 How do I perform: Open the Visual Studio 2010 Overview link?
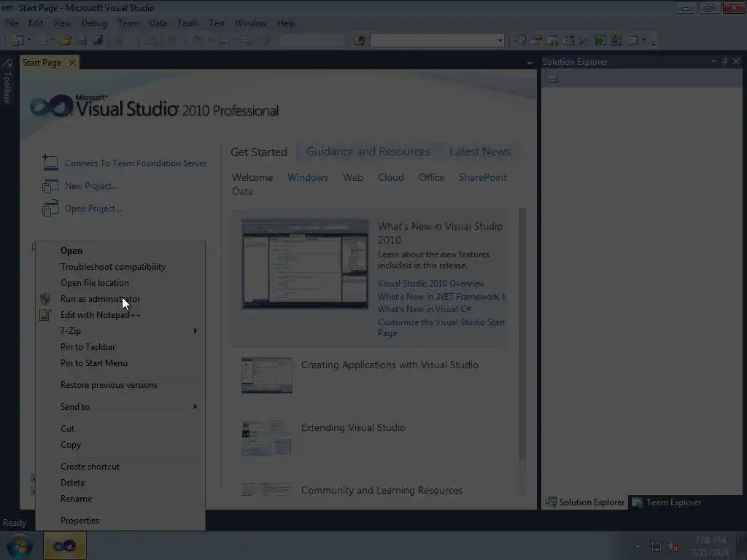431,284
